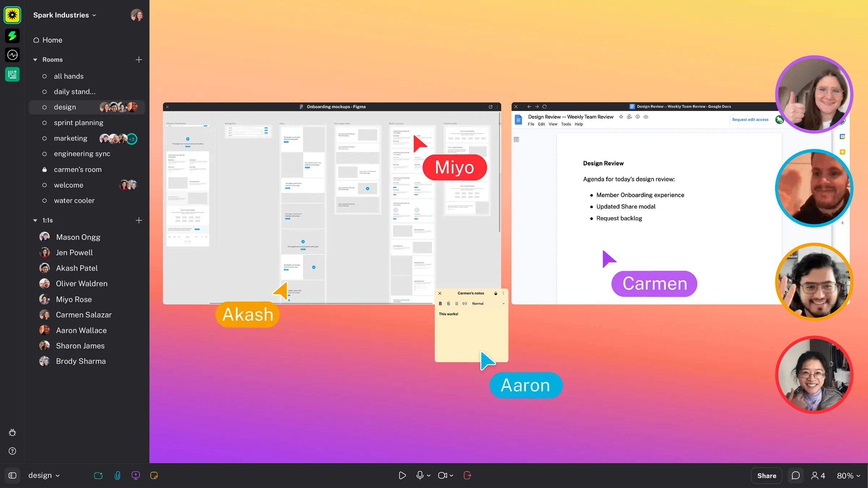Click the note color ink drop swatch
868x488 pixels.
(x=495, y=293)
